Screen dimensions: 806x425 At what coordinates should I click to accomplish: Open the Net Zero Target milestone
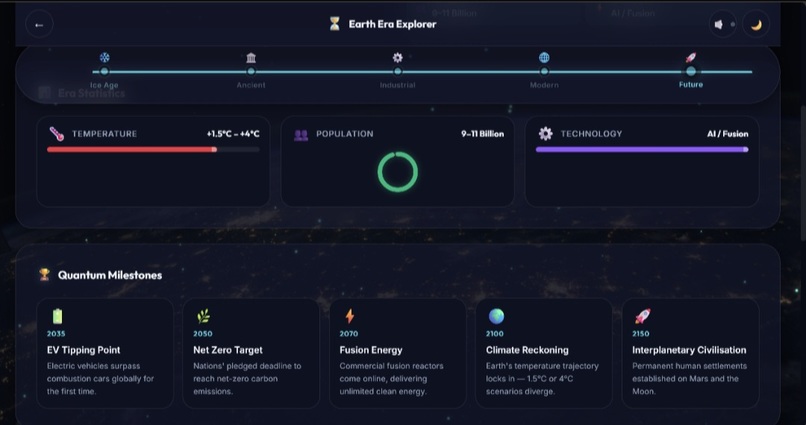click(251, 354)
